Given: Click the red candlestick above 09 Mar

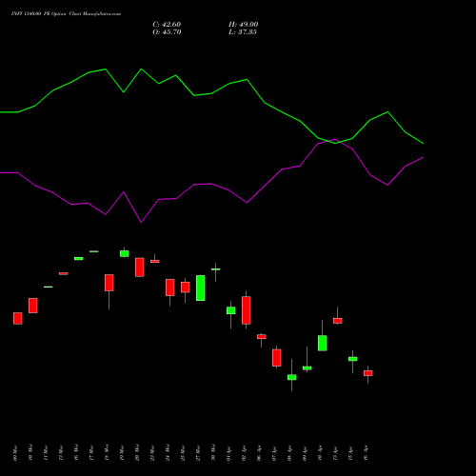Looking at the screenshot, I should click(x=18, y=318).
